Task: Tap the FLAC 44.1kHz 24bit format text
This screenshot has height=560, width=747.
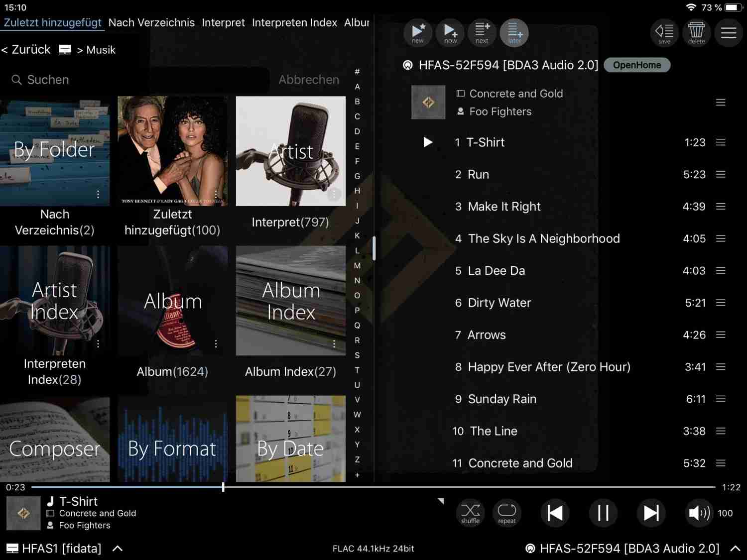Action: (373, 549)
